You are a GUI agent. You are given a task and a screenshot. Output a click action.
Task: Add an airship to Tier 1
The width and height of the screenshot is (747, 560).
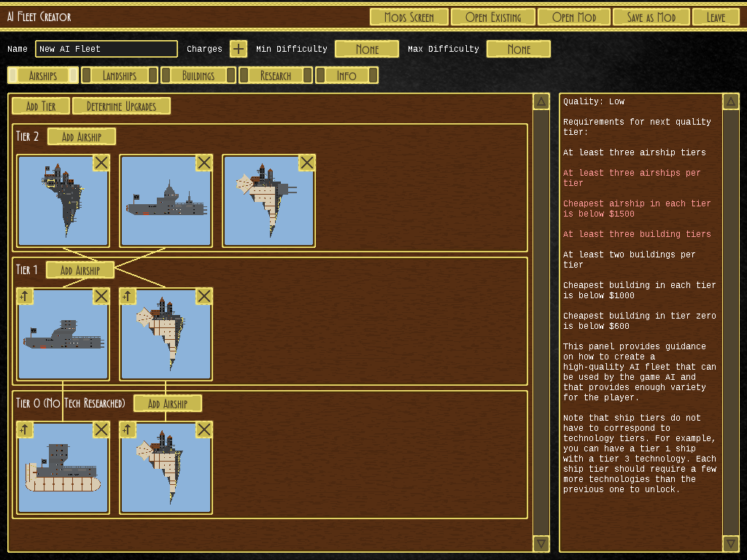[80, 271]
